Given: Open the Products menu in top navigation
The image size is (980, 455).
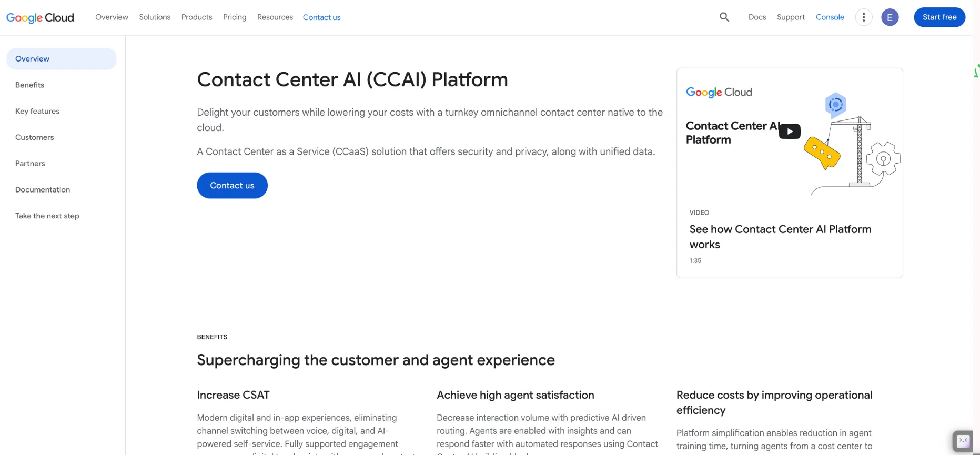Looking at the screenshot, I should (197, 17).
